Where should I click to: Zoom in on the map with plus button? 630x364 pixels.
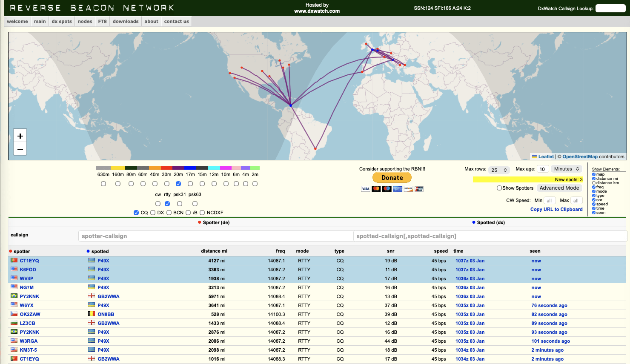[20, 136]
